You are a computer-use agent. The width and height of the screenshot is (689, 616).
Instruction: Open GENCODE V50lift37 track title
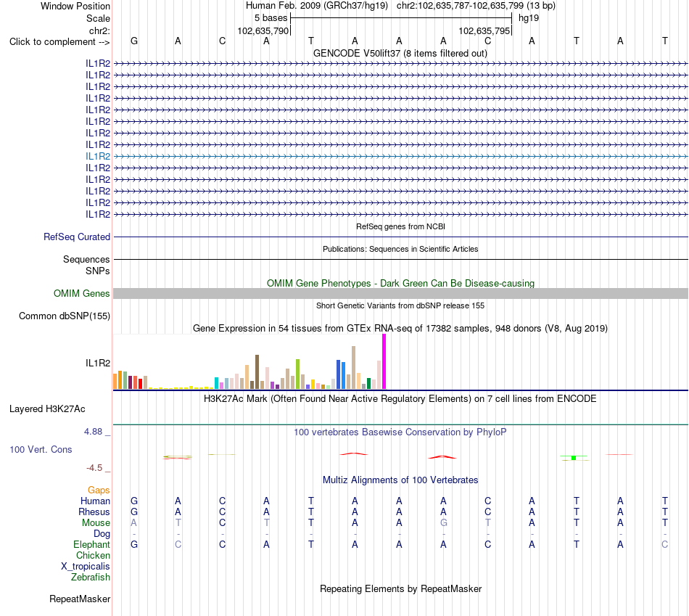[400, 53]
